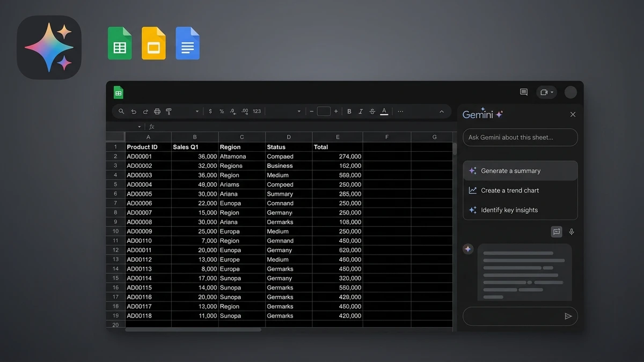The width and height of the screenshot is (644, 362).
Task: Toggle strikethrough formatting
Action: pos(372,112)
